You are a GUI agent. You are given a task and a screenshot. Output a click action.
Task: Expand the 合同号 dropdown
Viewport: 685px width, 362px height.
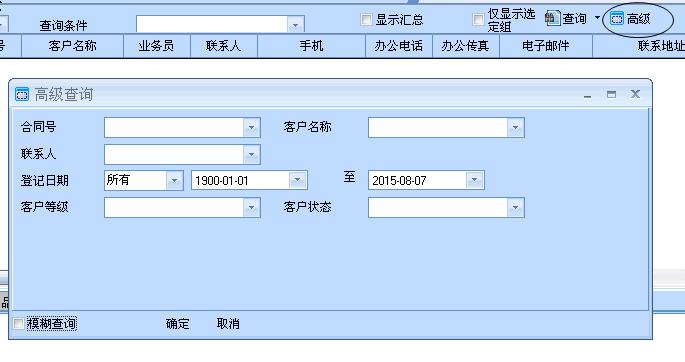[x=251, y=128]
